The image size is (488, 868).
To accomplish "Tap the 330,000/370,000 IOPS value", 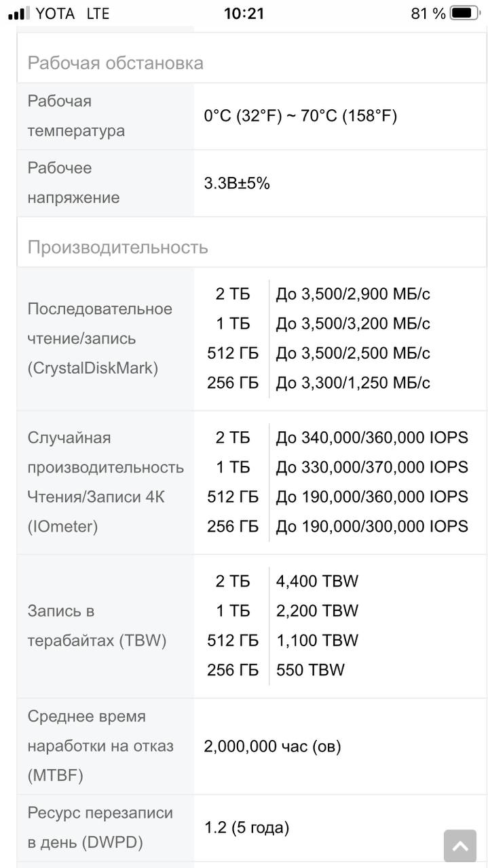I will pos(372,467).
